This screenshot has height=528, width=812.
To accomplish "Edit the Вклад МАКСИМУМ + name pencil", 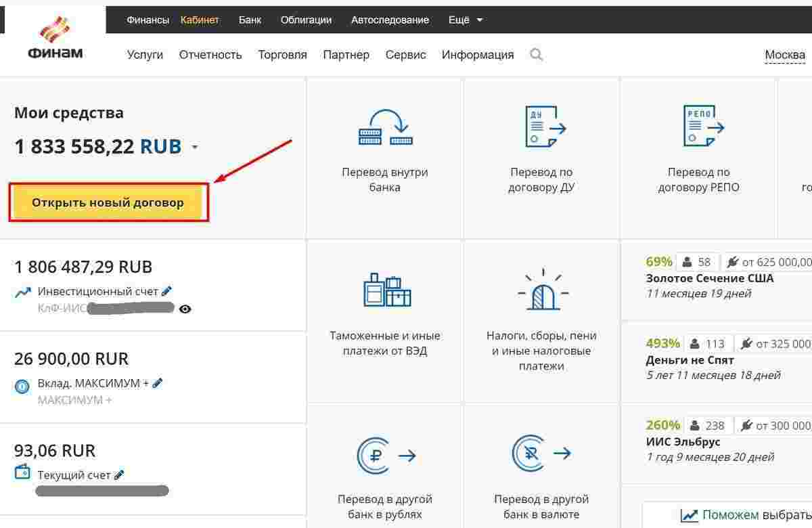I will [158, 383].
